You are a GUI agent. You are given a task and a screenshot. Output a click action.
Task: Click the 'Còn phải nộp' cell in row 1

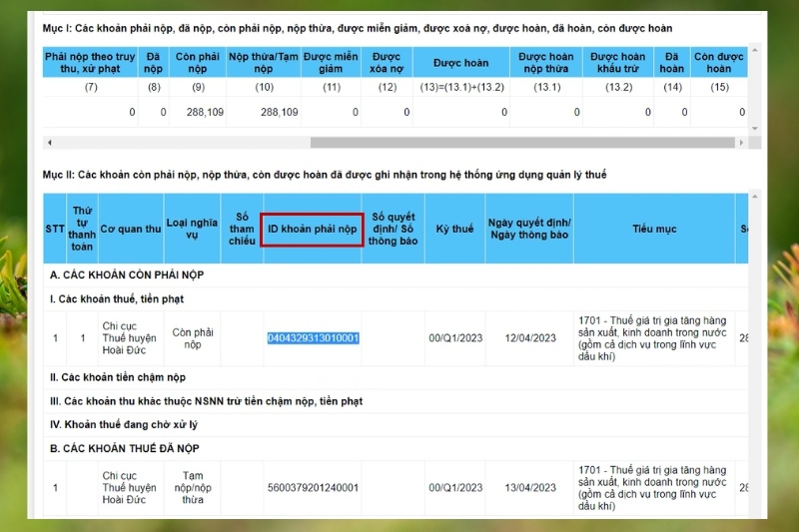192,338
